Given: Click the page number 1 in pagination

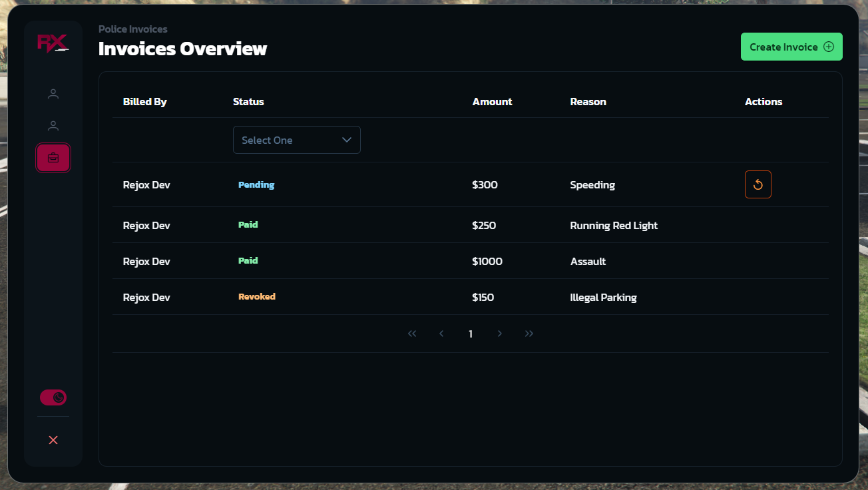Looking at the screenshot, I should pyautogui.click(x=471, y=334).
